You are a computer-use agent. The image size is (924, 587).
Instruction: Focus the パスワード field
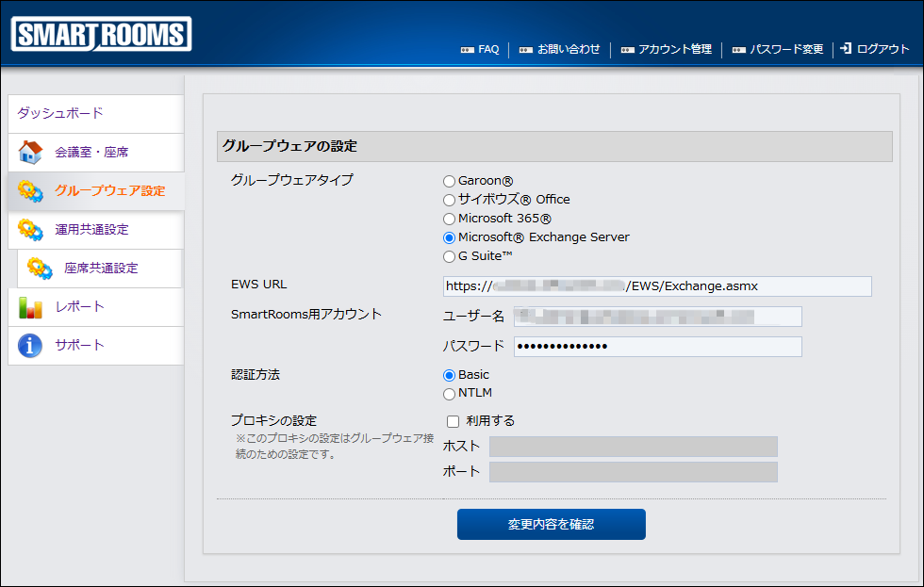pos(657,347)
